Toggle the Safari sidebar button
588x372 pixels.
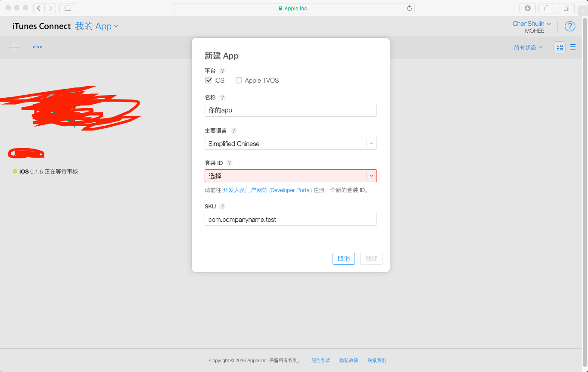click(x=68, y=8)
